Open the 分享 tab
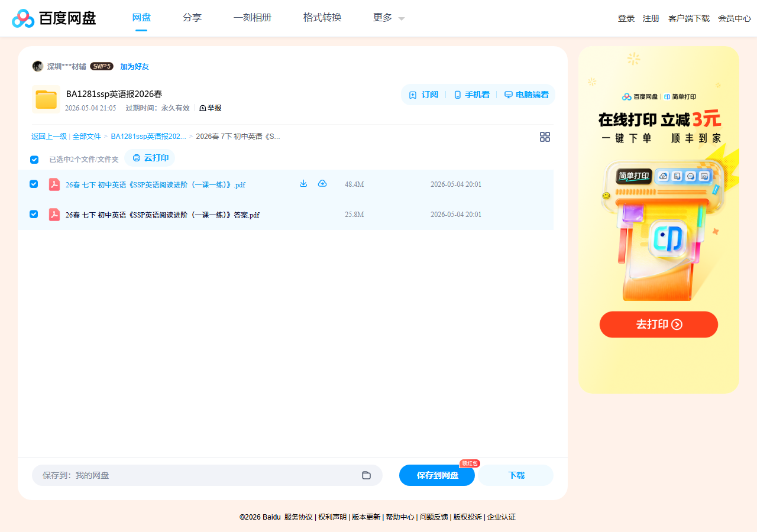 point(192,18)
